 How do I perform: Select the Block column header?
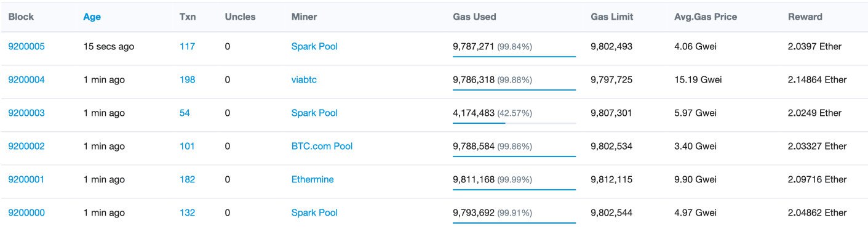click(x=21, y=17)
